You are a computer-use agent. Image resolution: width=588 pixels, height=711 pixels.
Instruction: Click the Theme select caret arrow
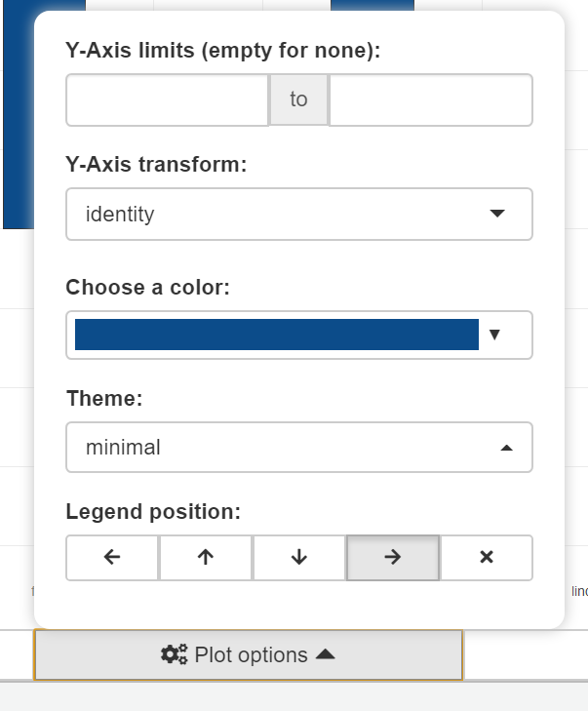pos(506,449)
